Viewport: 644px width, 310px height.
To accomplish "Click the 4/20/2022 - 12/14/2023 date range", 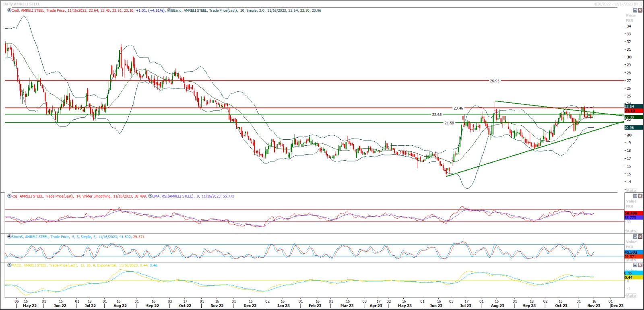I will click(618, 4).
